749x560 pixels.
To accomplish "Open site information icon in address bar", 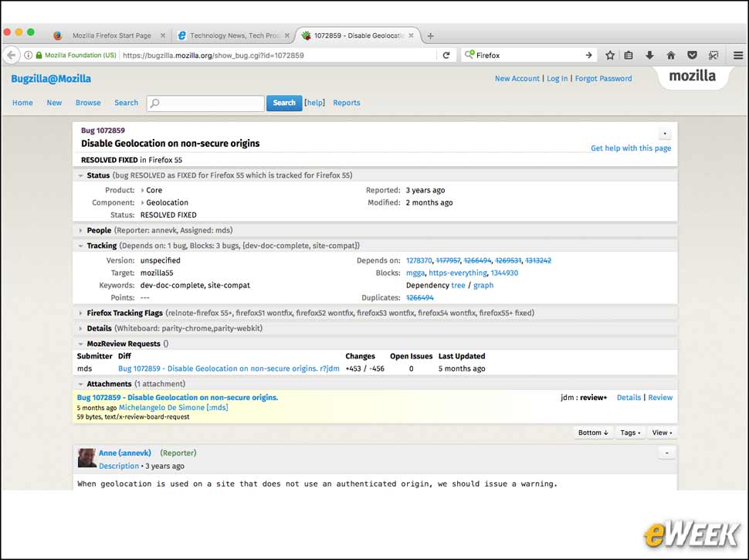I will (28, 56).
